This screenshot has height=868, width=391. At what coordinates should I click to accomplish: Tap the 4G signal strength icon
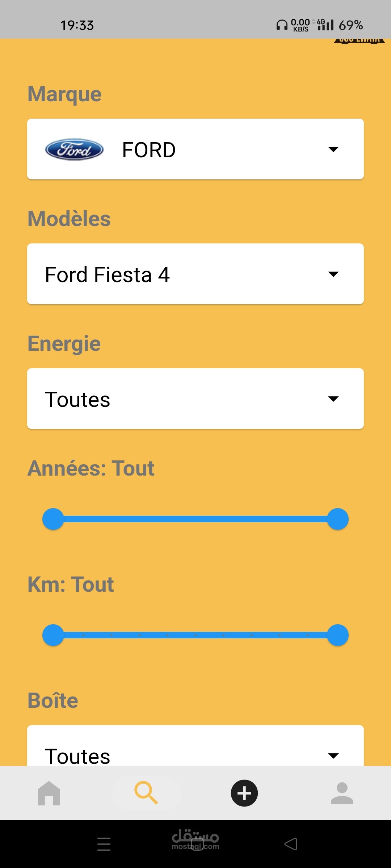(325, 25)
